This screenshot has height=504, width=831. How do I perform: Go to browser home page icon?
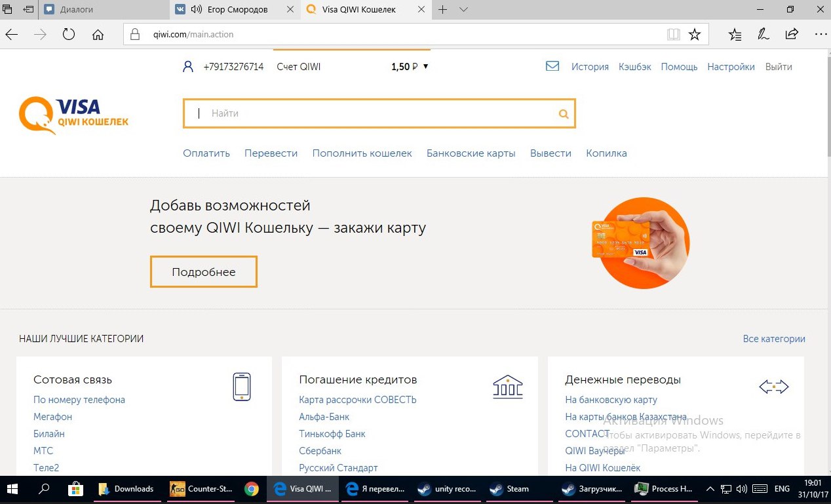click(98, 35)
